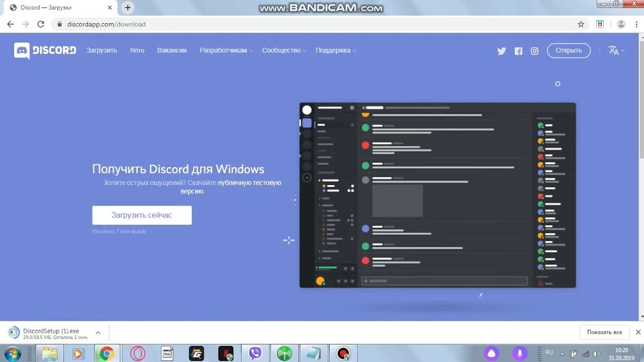Expand the Разработчикам menu

(x=226, y=50)
